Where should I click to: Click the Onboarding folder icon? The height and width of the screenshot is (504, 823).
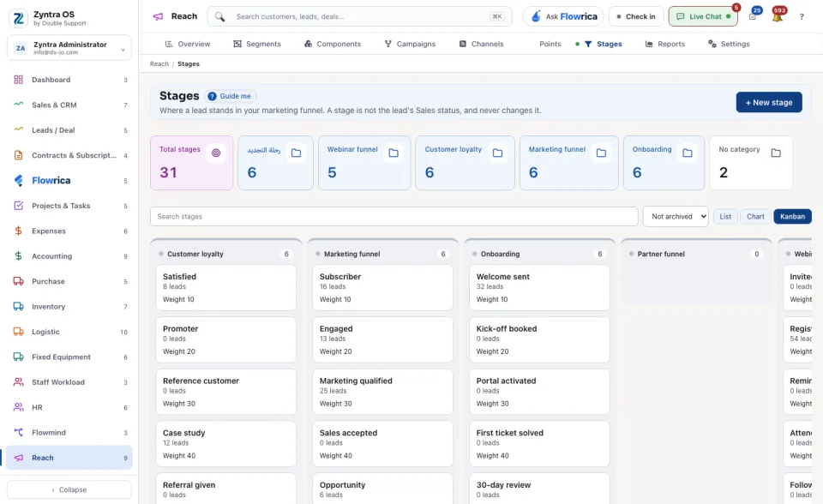point(687,153)
